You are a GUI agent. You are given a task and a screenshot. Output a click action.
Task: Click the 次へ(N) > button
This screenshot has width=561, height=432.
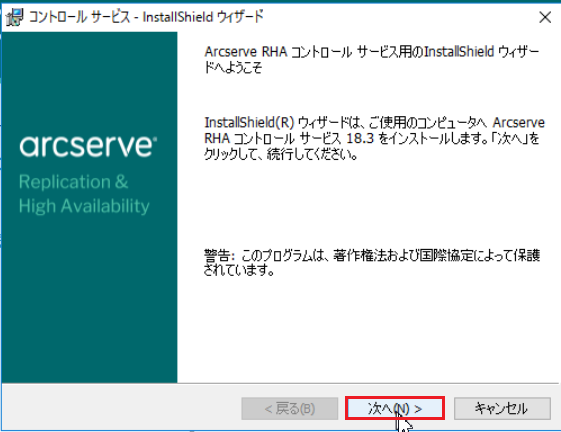point(395,408)
